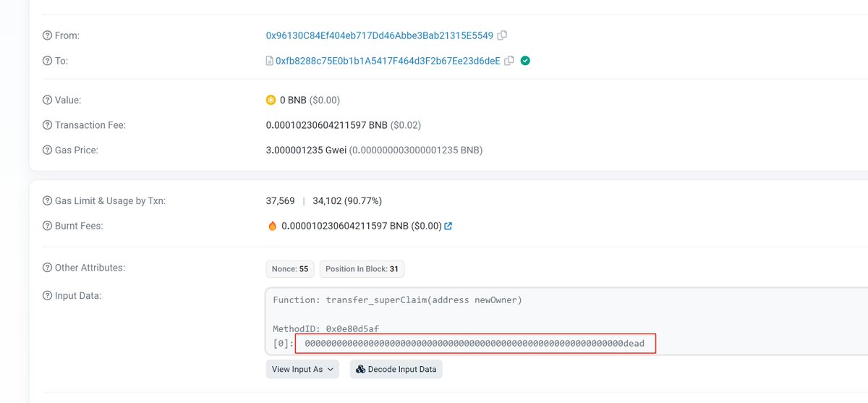Select the Function: transfer_superClaim line
The width and height of the screenshot is (868, 403).
[397, 300]
